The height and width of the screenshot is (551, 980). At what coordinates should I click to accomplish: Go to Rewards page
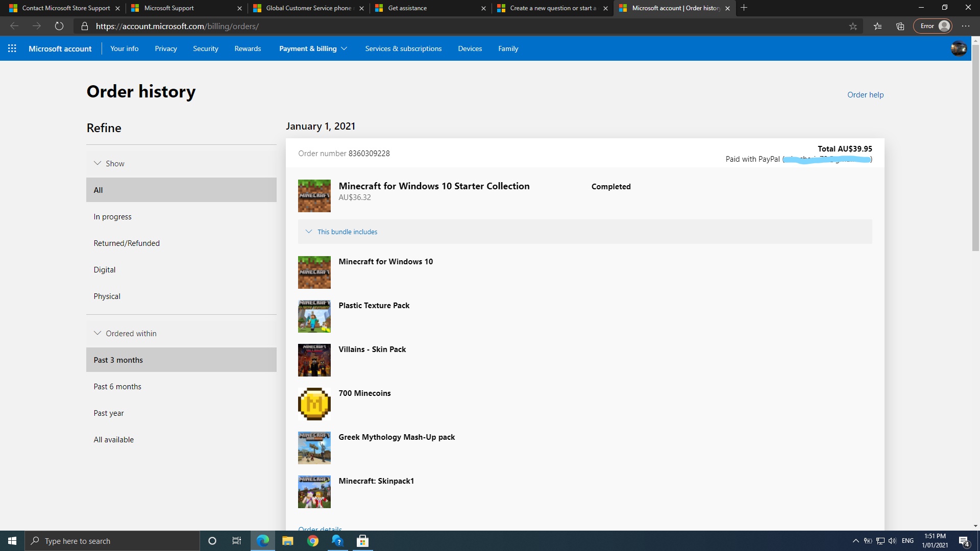coord(248,48)
